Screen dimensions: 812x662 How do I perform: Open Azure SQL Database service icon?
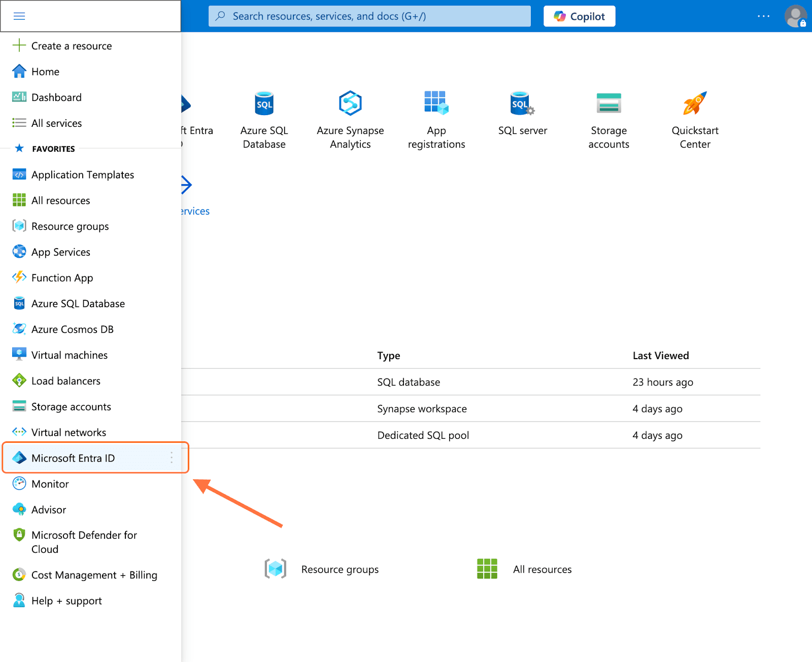tap(264, 103)
